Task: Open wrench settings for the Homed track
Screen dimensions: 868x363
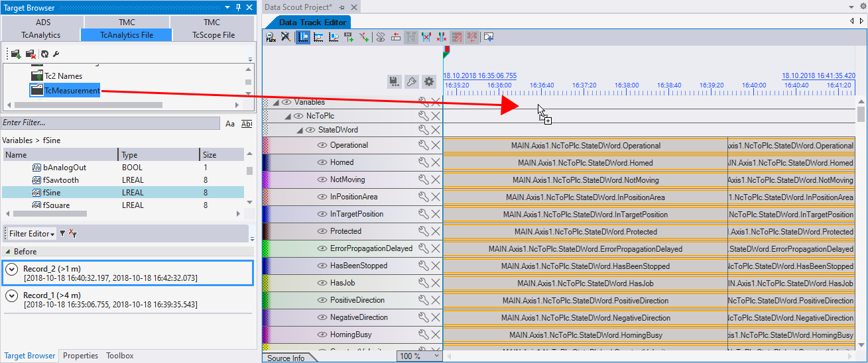Action: pyautogui.click(x=424, y=162)
